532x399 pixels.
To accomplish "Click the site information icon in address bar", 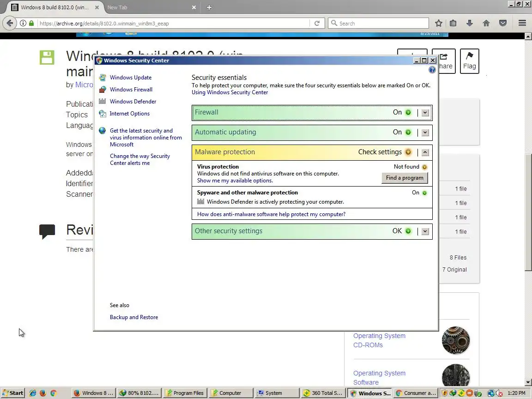I will point(23,23).
